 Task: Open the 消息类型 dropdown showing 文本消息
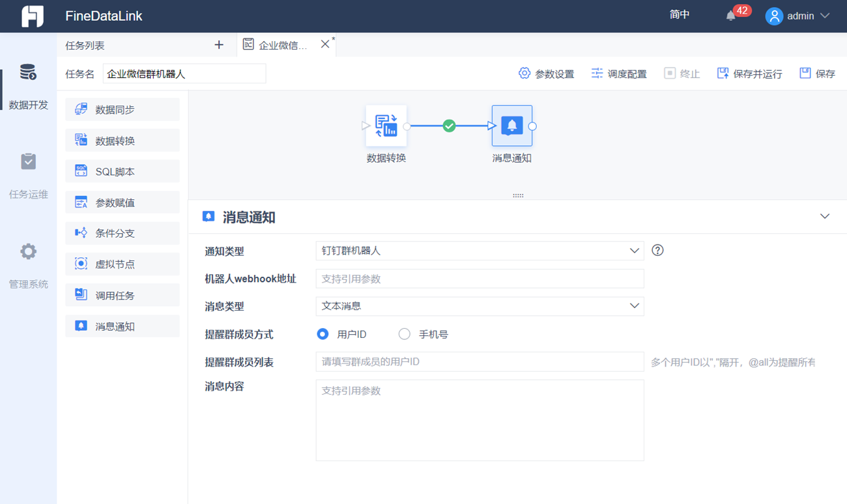click(480, 306)
